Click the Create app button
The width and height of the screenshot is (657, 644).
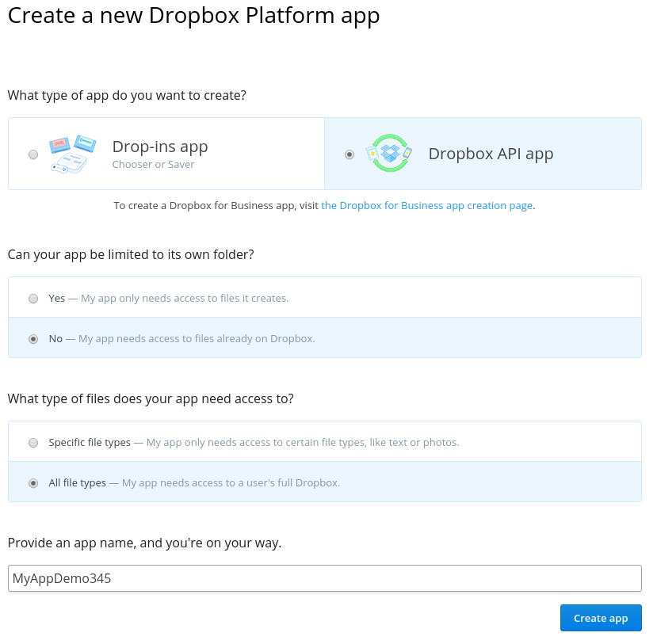(x=601, y=618)
